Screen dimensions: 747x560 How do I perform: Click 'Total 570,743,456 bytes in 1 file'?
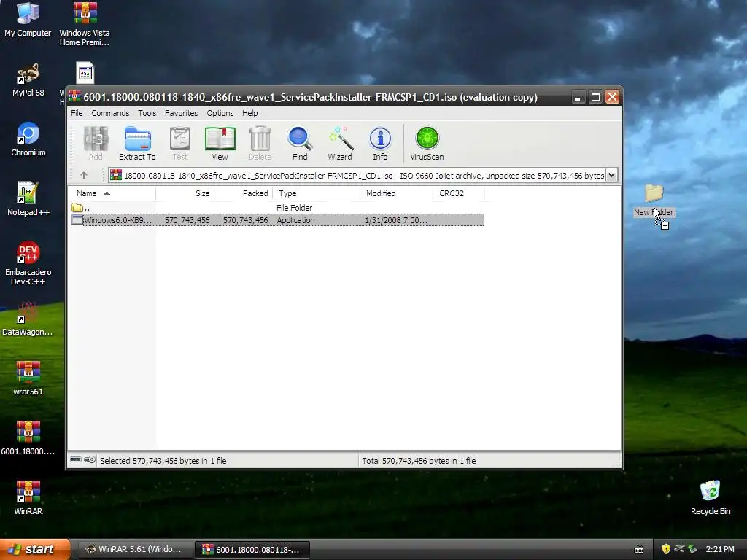tap(419, 461)
